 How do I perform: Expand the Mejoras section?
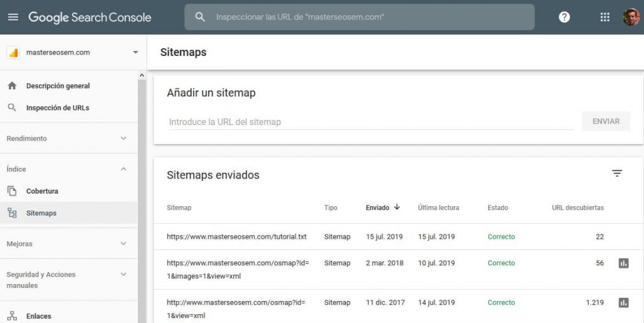click(x=123, y=243)
